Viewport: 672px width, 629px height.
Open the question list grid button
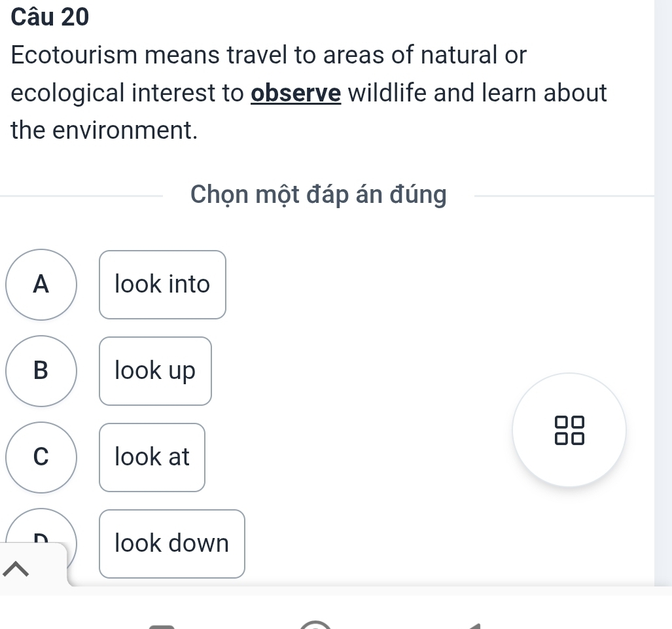tap(569, 429)
